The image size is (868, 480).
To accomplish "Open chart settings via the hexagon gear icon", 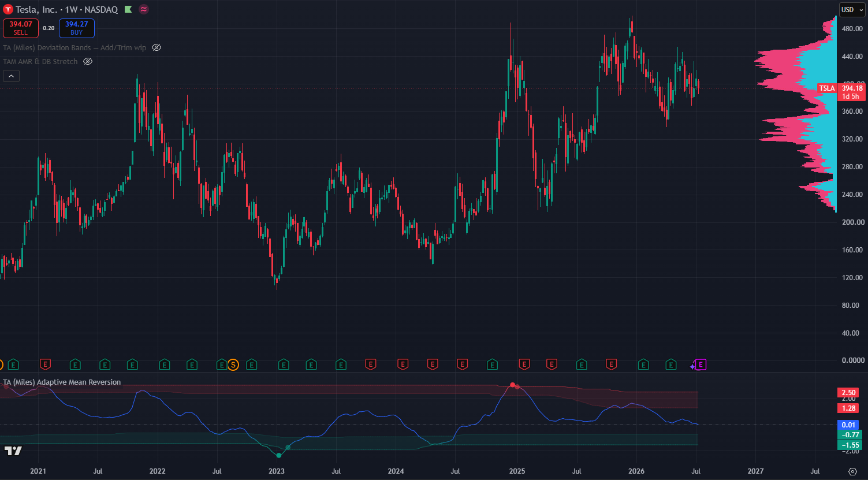I will (x=852, y=471).
